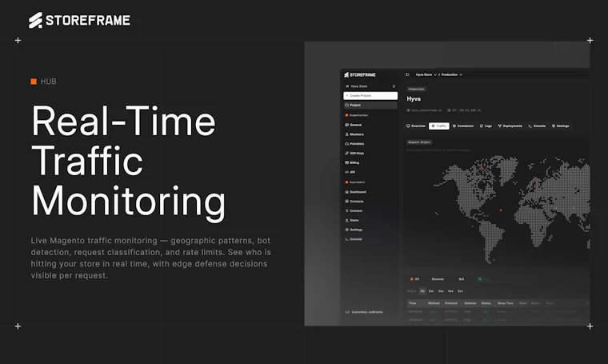Viewport: 608px width, 364px height.
Task: Open Settings in the sidebar
Action: click(x=355, y=230)
